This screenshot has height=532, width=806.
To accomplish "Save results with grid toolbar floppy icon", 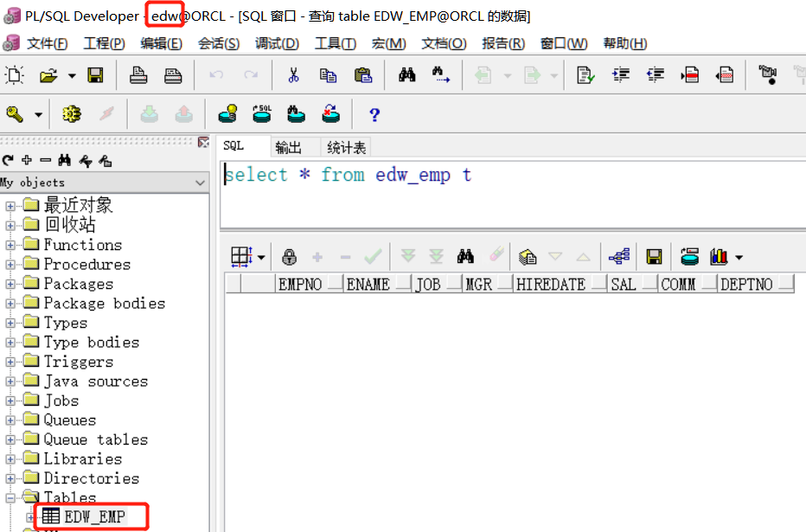I will pyautogui.click(x=654, y=257).
